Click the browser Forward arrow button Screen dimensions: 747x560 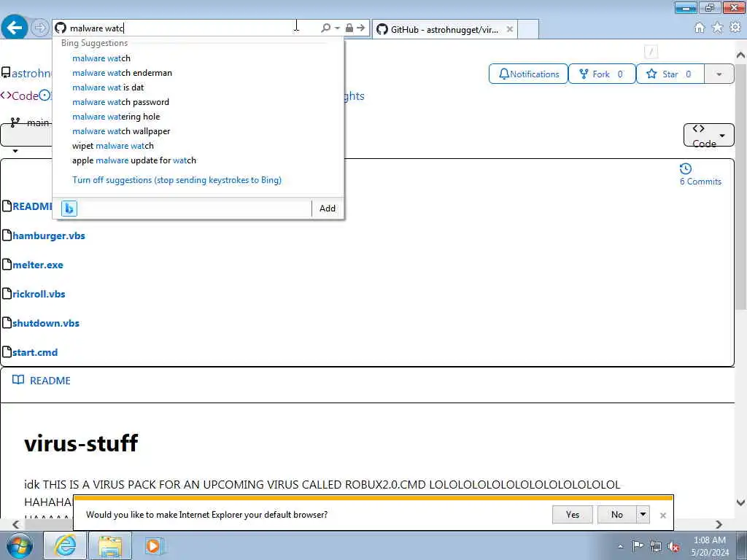point(40,28)
